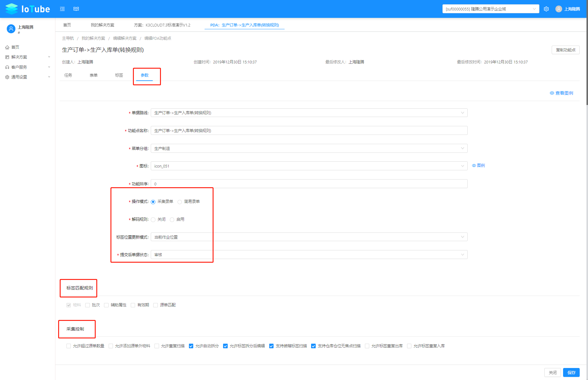Click the 关闭 button at bottom

553,373
